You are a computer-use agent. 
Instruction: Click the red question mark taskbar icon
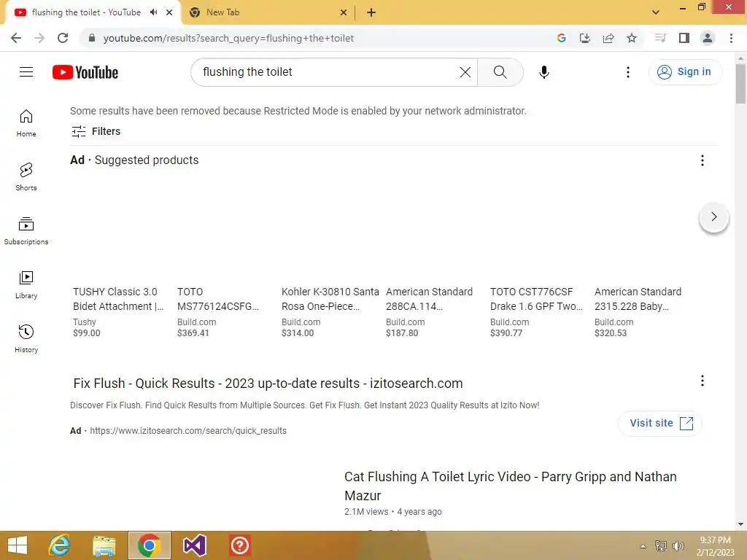pos(239,545)
